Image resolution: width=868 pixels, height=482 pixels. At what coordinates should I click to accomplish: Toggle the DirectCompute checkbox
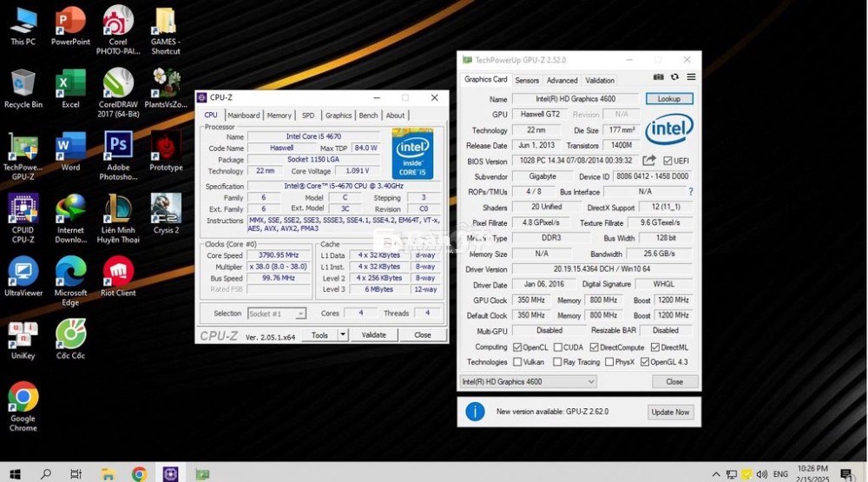(x=594, y=347)
